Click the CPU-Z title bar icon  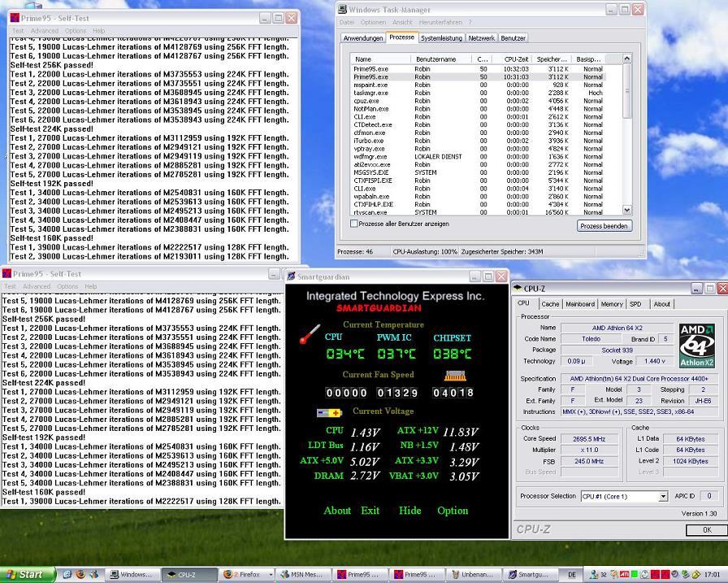[518, 288]
